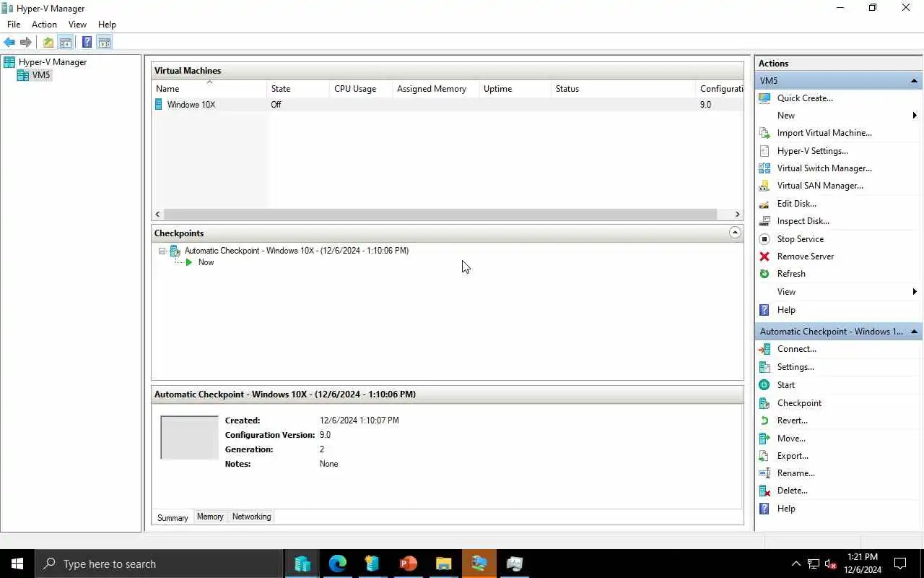924x578 pixels.
Task: Open File Explorer from taskbar
Action: (443, 564)
